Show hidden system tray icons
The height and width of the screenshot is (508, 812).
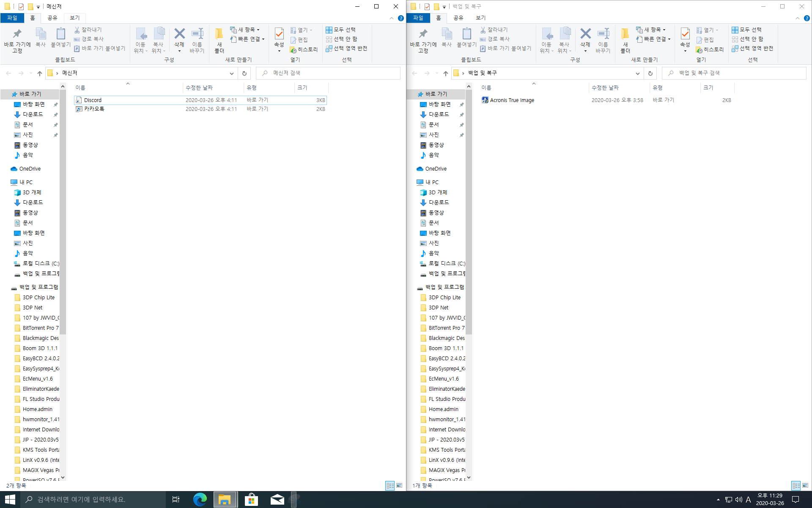point(718,500)
